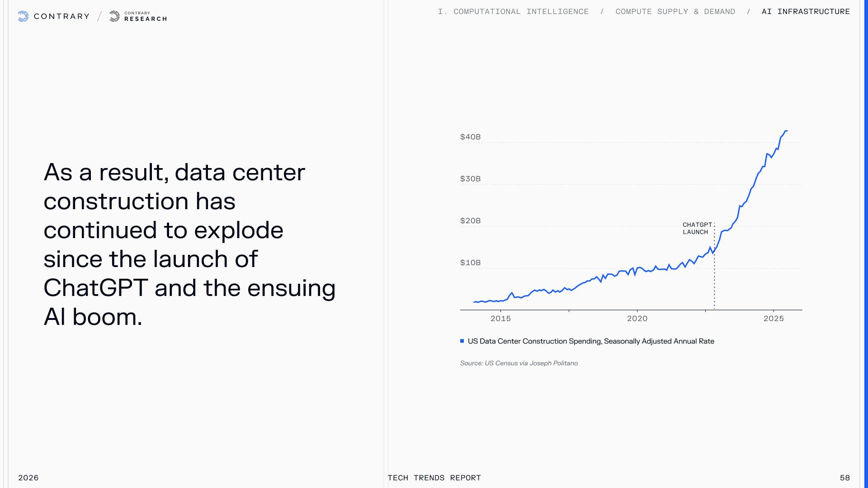This screenshot has width=868, height=488.
Task: Click the 2026 footer year label
Action: coord(28,478)
